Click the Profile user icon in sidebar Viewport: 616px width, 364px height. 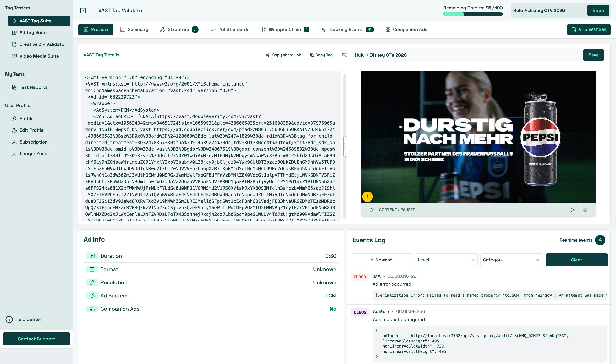[x=14, y=119]
